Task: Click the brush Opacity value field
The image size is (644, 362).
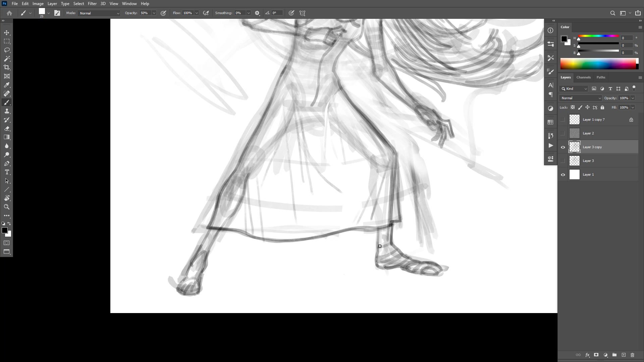Action: click(145, 13)
